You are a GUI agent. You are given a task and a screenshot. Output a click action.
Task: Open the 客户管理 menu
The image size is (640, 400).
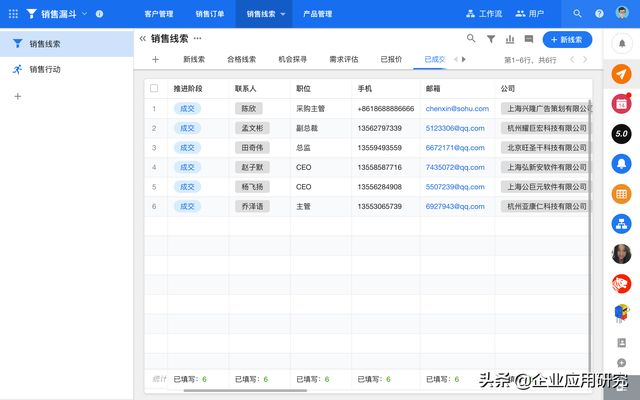click(159, 14)
